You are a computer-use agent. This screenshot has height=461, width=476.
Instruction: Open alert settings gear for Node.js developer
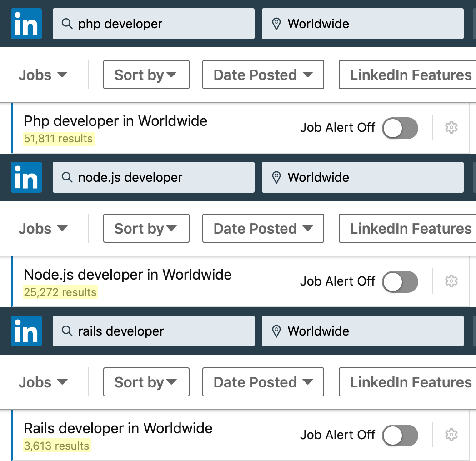coord(451,281)
